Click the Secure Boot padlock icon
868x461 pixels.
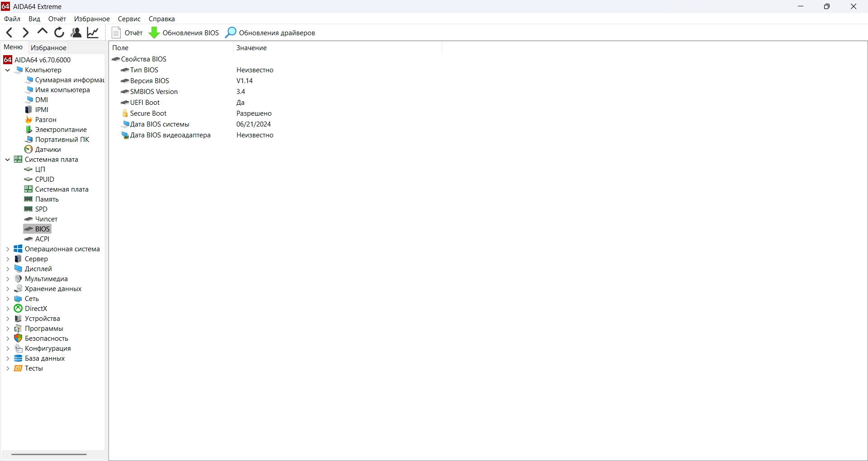tap(125, 113)
